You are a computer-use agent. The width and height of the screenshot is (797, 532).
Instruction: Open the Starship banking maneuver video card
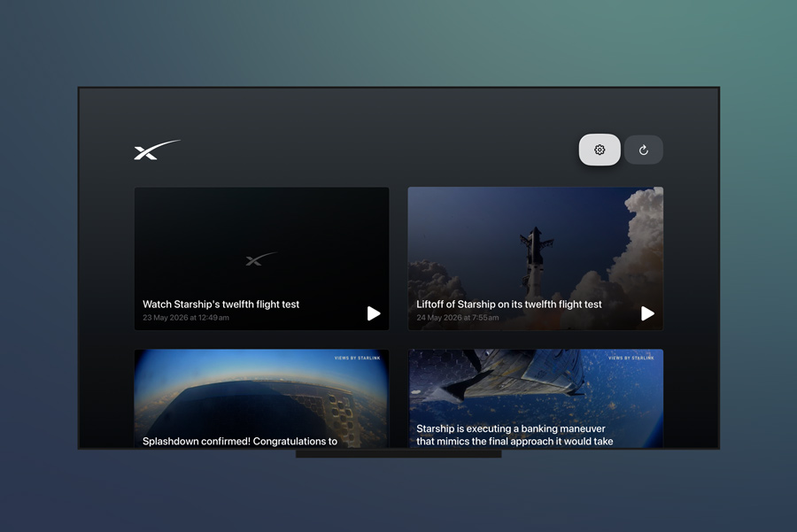pyautogui.click(x=535, y=398)
